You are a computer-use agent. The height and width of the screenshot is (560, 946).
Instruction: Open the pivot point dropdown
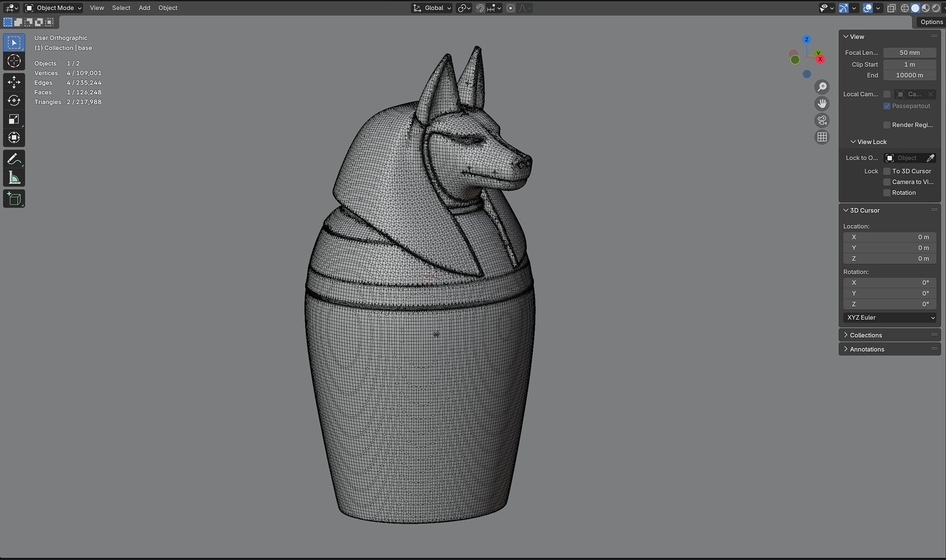coord(464,8)
